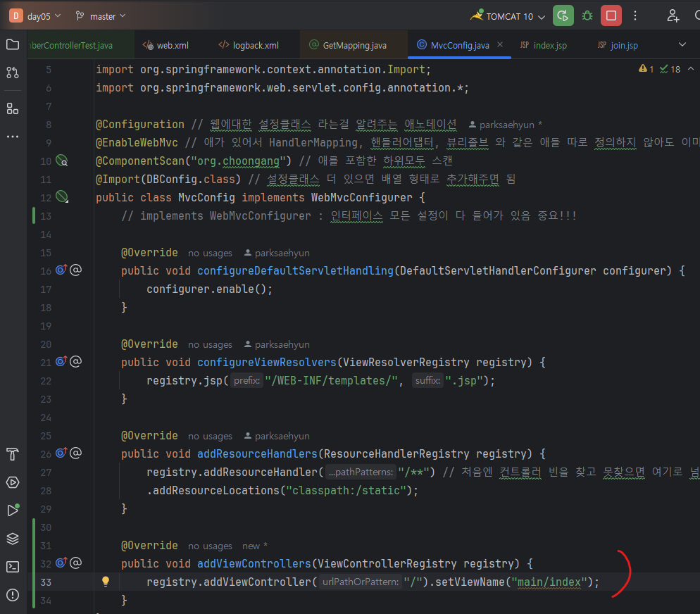Click the addViewControllers method name
The width and height of the screenshot is (700, 614).
(254, 563)
